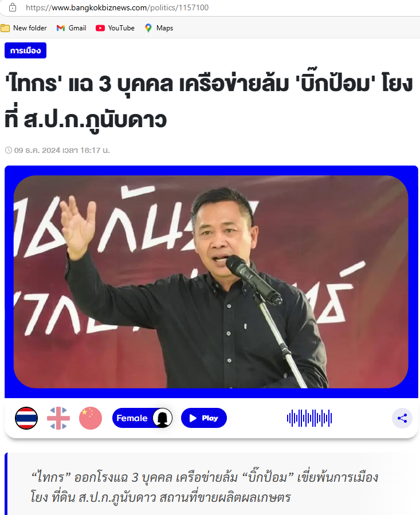Select English UK flag language icon
This screenshot has height=515, width=420.
coord(58,418)
